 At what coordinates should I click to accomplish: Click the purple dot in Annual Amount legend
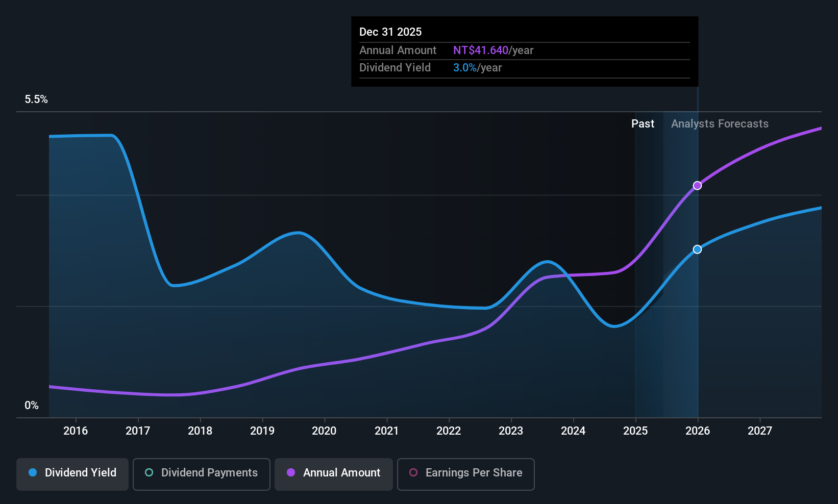pyautogui.click(x=291, y=472)
